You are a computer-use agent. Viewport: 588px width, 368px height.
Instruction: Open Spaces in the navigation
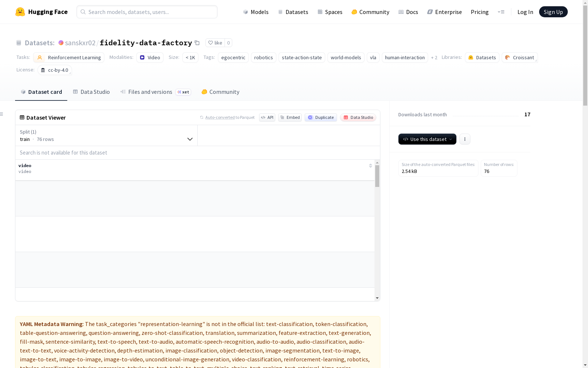(x=330, y=12)
